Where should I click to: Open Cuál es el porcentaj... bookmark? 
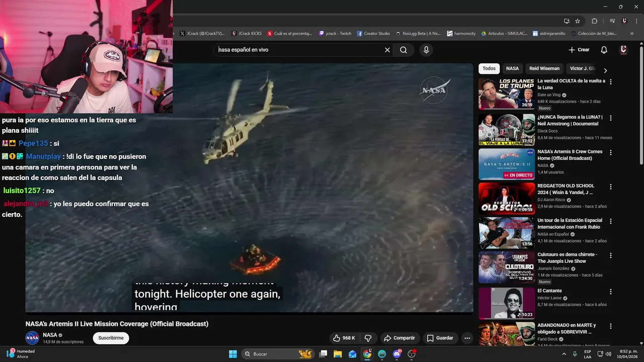click(290, 34)
